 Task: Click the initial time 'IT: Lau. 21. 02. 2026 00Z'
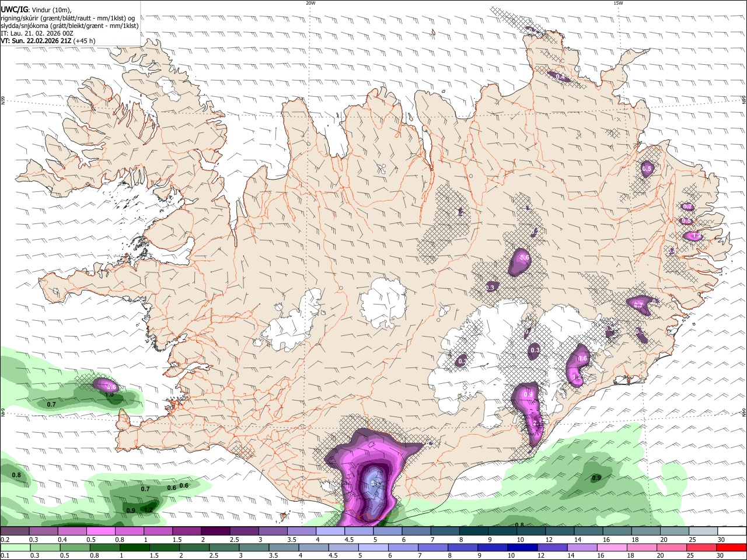pos(37,33)
